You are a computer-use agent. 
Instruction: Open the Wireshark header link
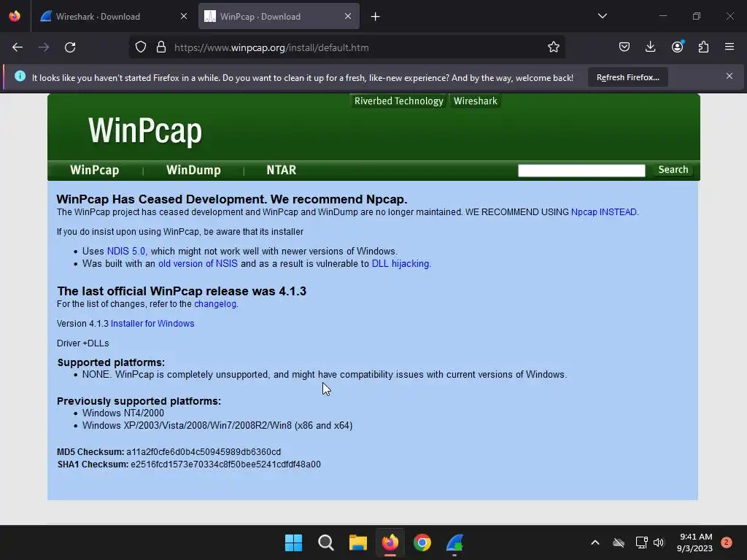[x=476, y=101]
